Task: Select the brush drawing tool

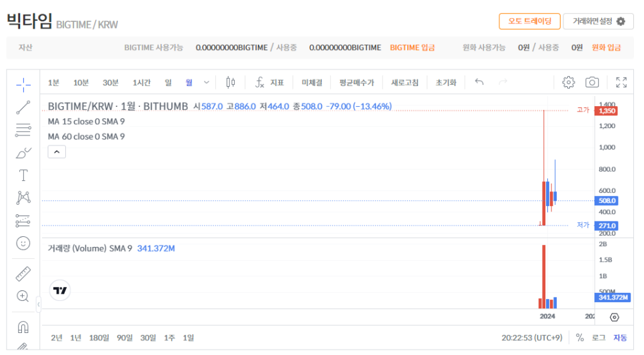Action: coord(23,153)
